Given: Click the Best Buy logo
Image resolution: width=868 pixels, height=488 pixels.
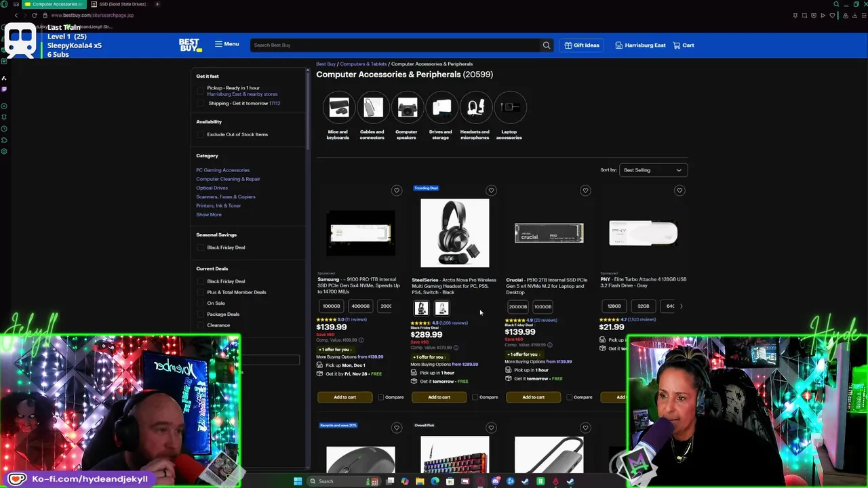Looking at the screenshot, I should coord(190,45).
